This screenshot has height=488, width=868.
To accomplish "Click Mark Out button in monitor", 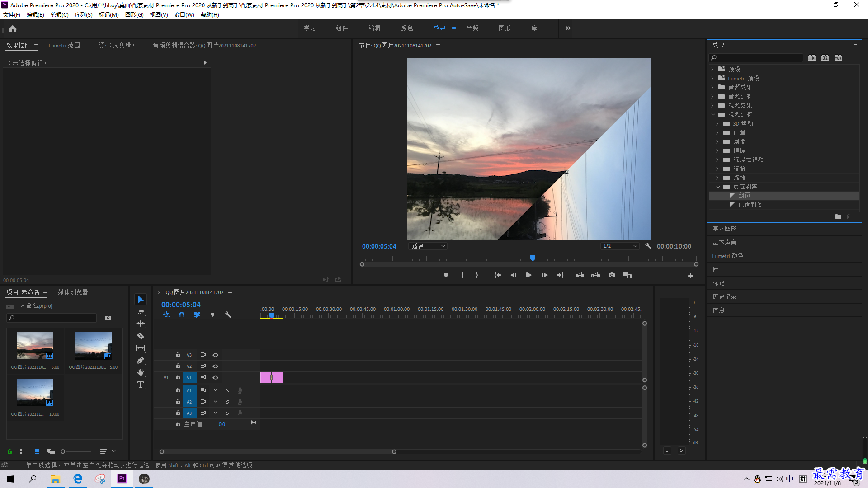I will (477, 275).
